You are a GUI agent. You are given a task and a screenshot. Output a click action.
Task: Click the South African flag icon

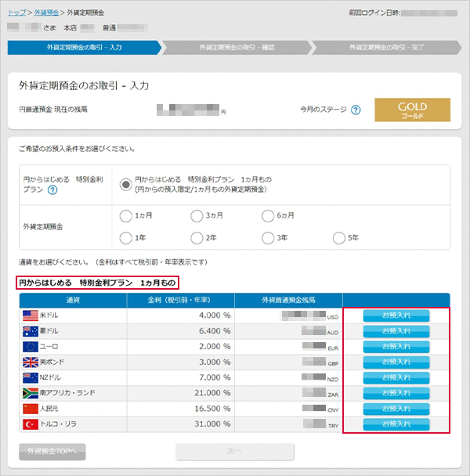tap(31, 393)
